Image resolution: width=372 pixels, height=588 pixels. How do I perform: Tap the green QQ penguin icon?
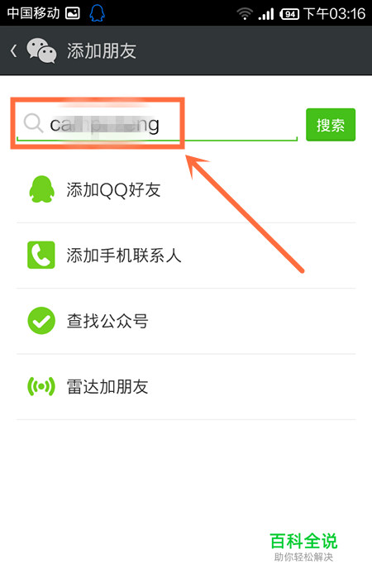click(41, 189)
